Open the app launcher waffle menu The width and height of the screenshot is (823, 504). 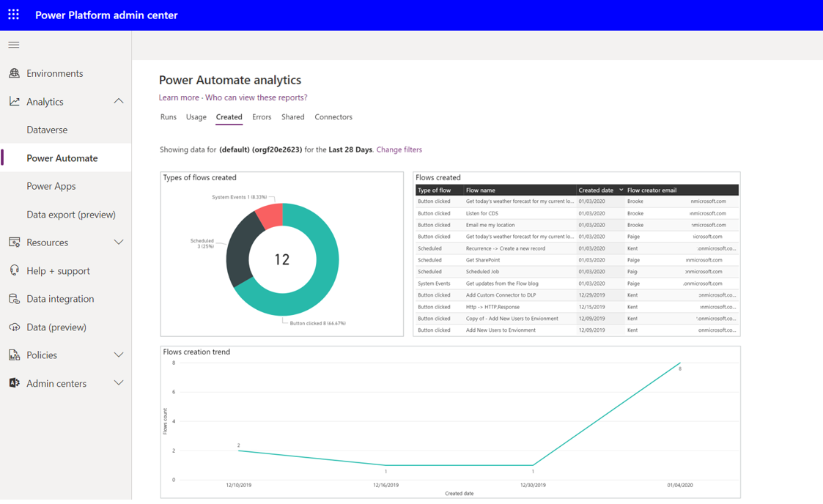click(x=12, y=15)
